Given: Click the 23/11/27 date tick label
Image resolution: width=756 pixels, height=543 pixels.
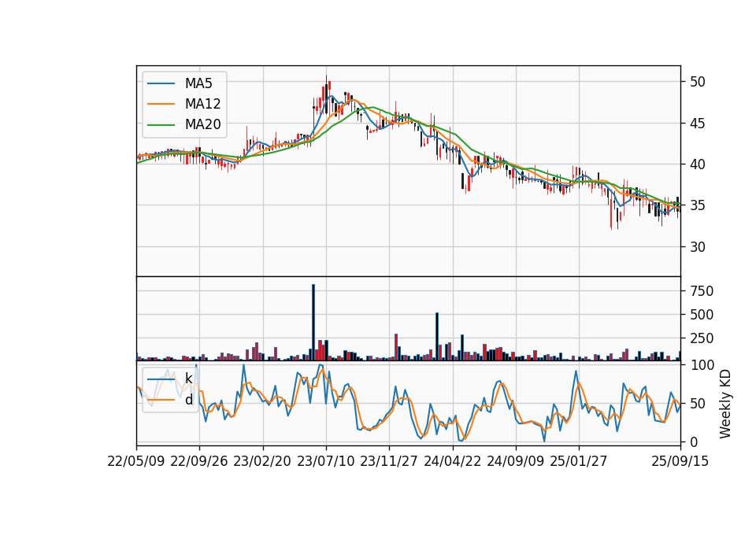Looking at the screenshot, I should (388, 461).
